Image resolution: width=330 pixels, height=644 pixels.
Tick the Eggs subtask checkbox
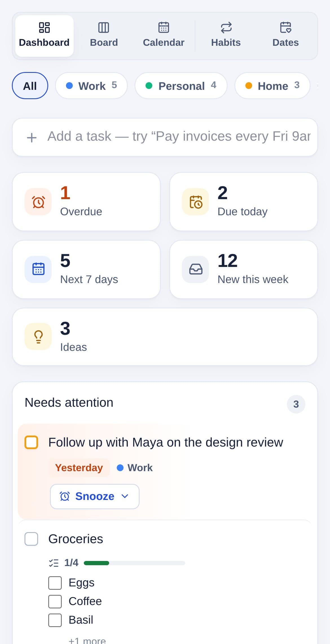tap(55, 583)
